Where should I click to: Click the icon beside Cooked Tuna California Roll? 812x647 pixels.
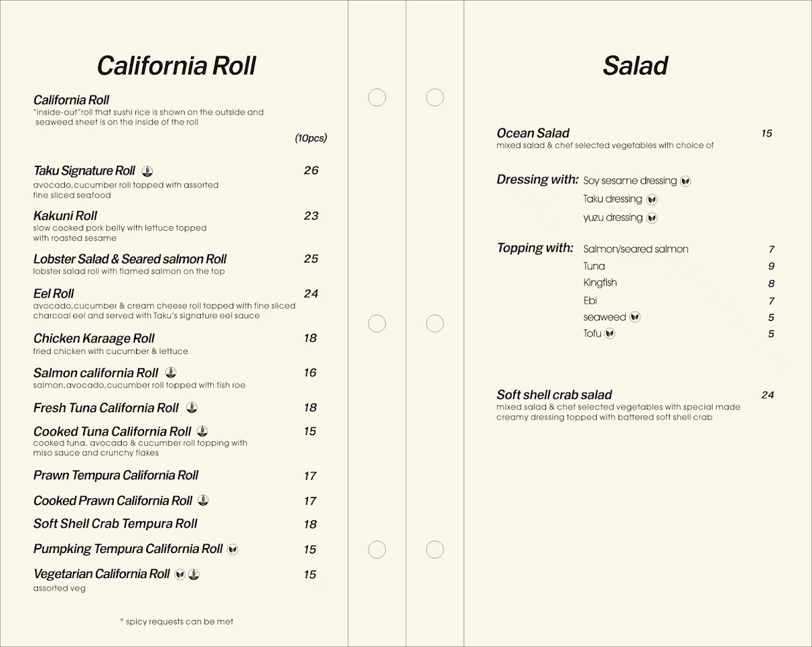(202, 431)
